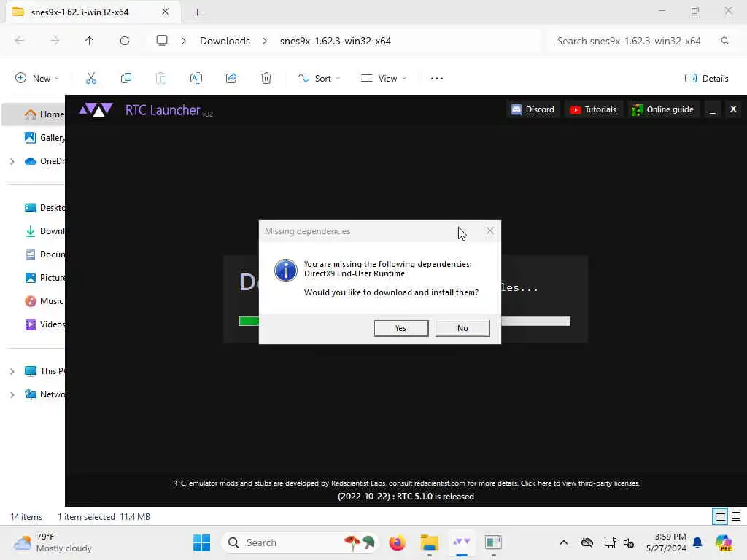Click snes9x-1.62.3-win32-x64 in the breadcrumb
The height and width of the screenshot is (560, 747).
point(336,41)
